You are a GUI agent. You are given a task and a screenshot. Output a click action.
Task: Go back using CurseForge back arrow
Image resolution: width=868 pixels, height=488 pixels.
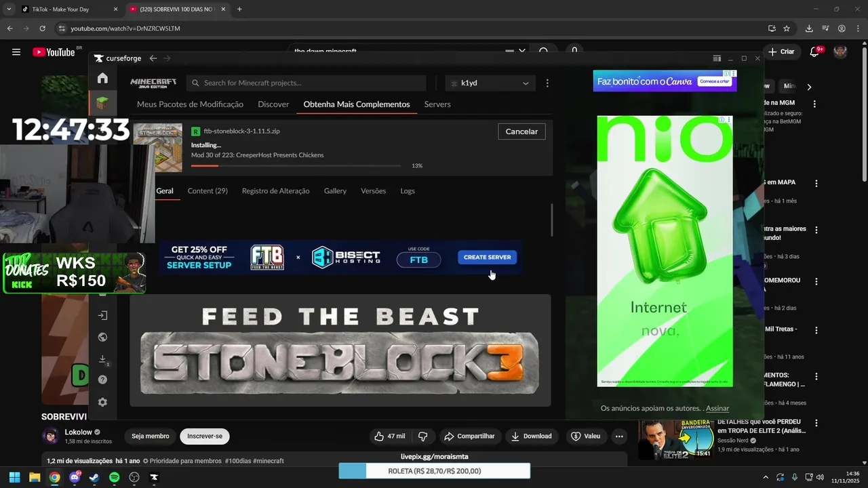pos(153,58)
